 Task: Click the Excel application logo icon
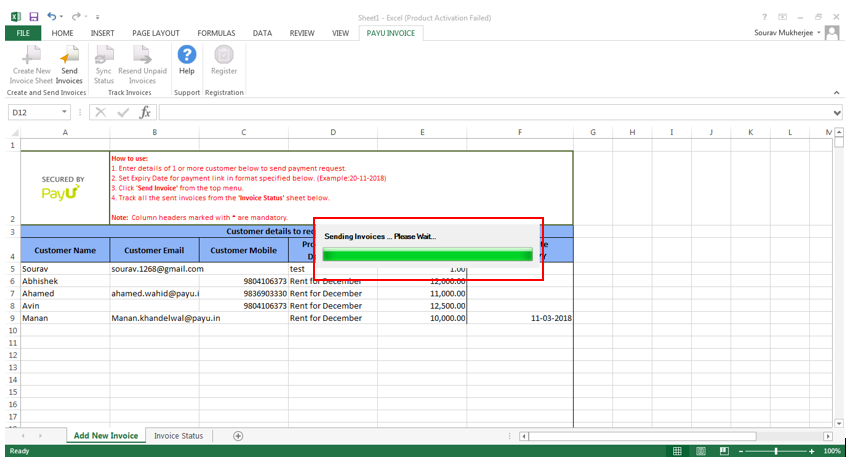pyautogui.click(x=16, y=17)
